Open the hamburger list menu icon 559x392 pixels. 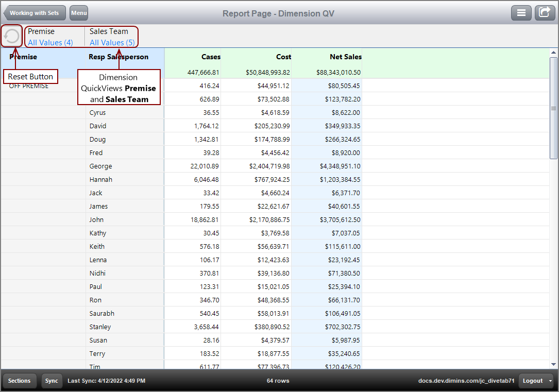pyautogui.click(x=521, y=13)
